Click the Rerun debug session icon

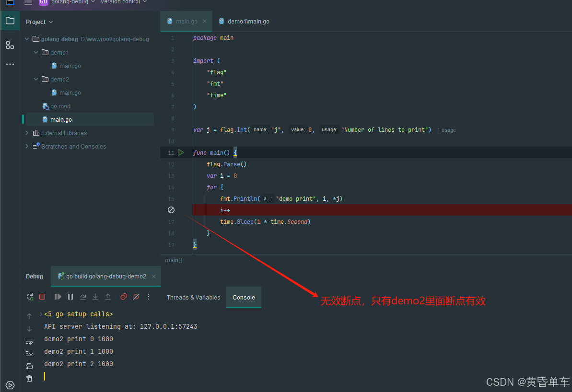click(30, 297)
